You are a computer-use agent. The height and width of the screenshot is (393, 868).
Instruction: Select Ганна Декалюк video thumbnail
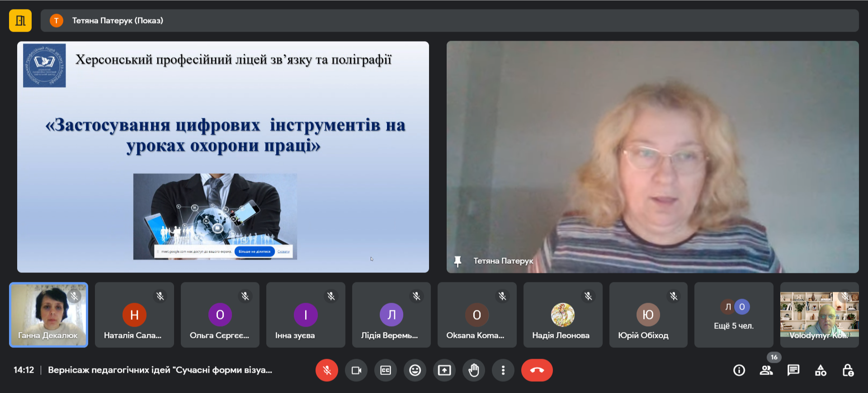48,315
